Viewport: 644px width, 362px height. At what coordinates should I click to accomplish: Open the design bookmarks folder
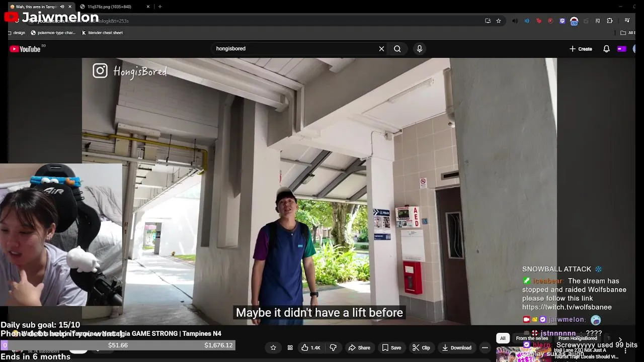pyautogui.click(x=17, y=33)
